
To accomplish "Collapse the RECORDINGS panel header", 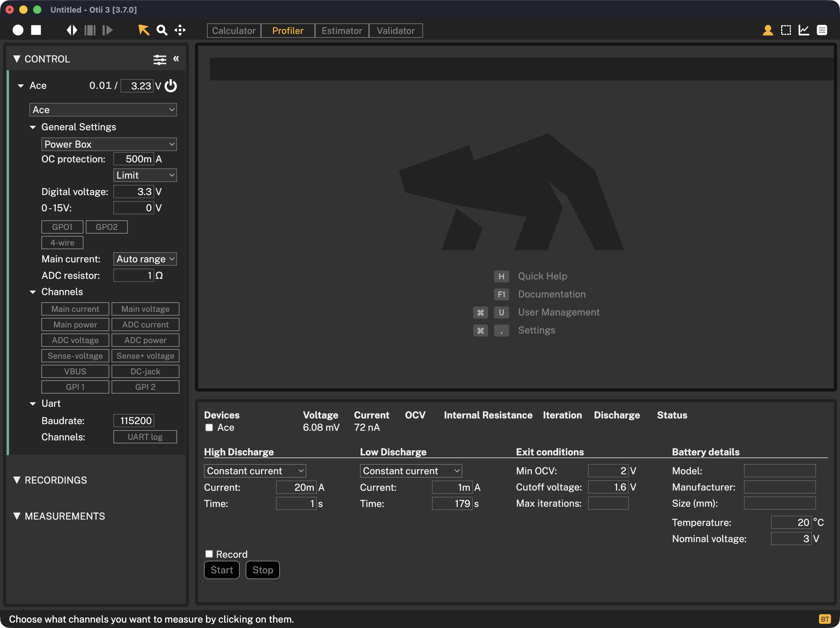I will [x=17, y=480].
